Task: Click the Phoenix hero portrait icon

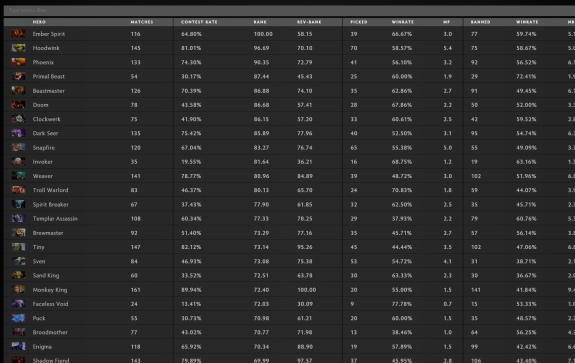Action: (x=18, y=62)
